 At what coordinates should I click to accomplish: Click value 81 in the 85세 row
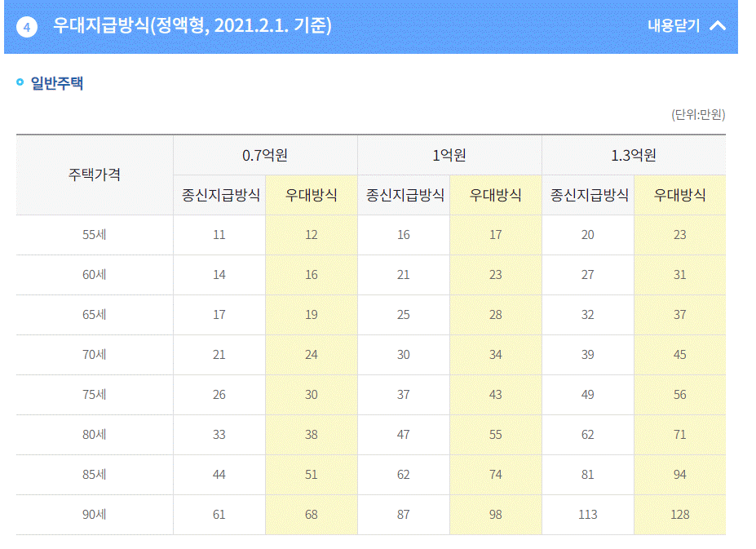pyautogui.click(x=588, y=475)
